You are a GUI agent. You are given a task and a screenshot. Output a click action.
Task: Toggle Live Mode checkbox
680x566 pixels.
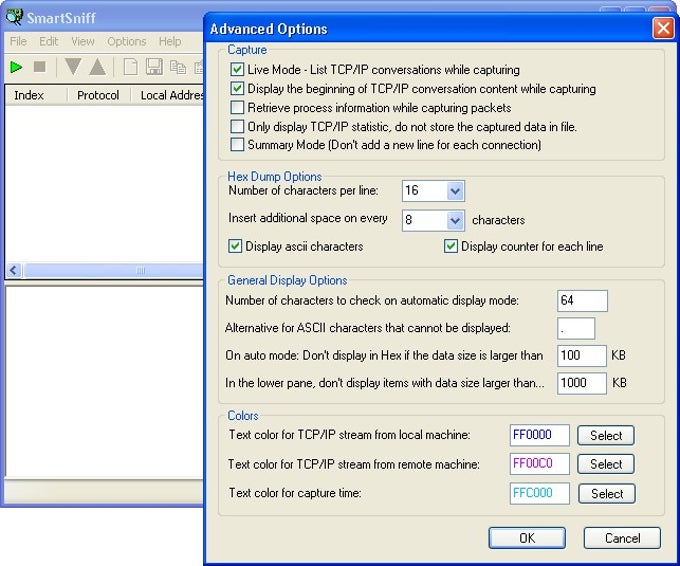(237, 69)
